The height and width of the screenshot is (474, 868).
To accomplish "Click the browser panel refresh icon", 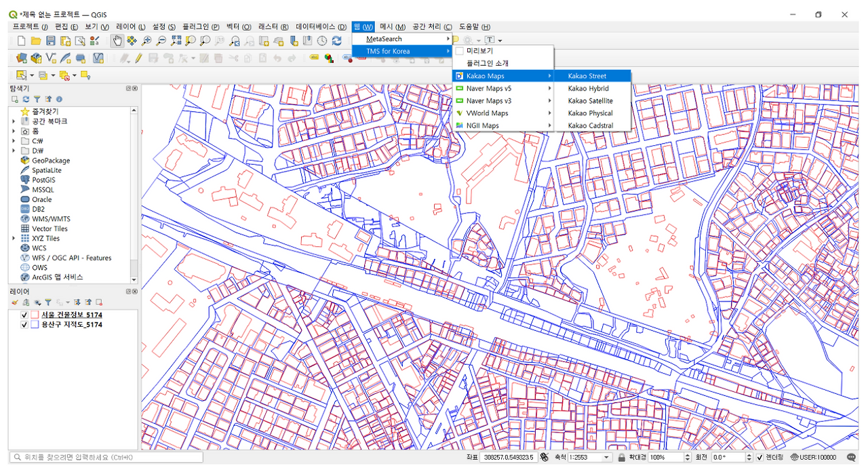I will coord(26,99).
